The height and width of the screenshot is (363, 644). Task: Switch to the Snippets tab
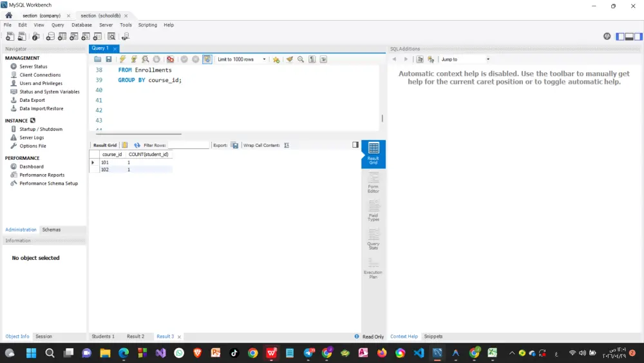(433, 337)
